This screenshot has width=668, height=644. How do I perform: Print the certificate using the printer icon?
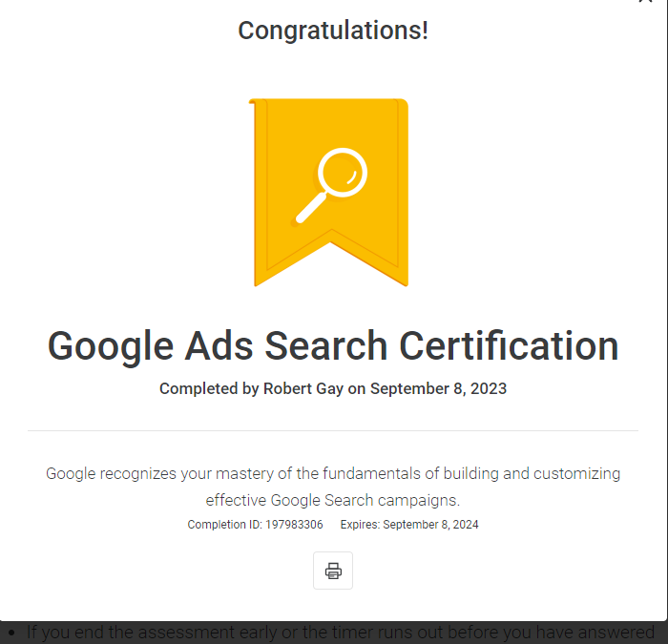click(x=333, y=571)
